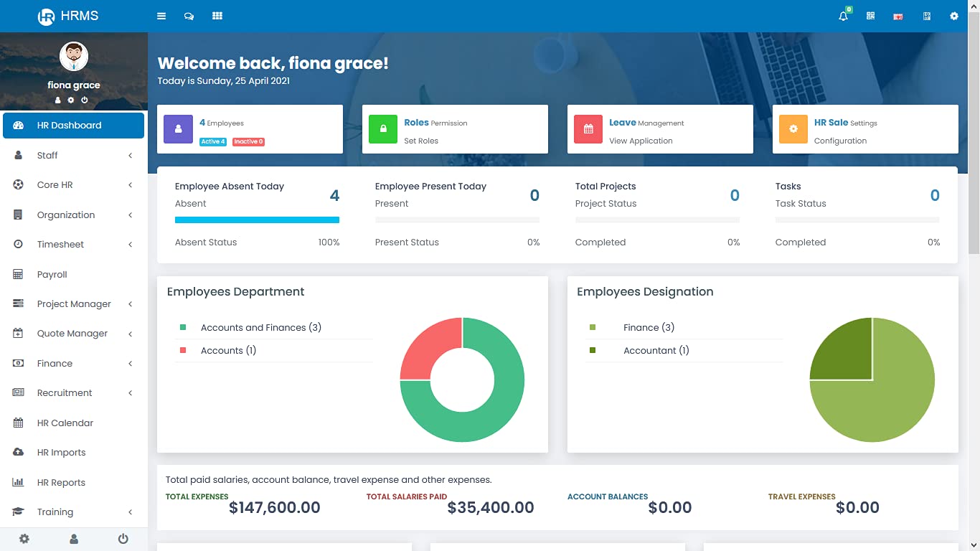Click the View Application link
The image size is (980, 551).
pos(641,141)
